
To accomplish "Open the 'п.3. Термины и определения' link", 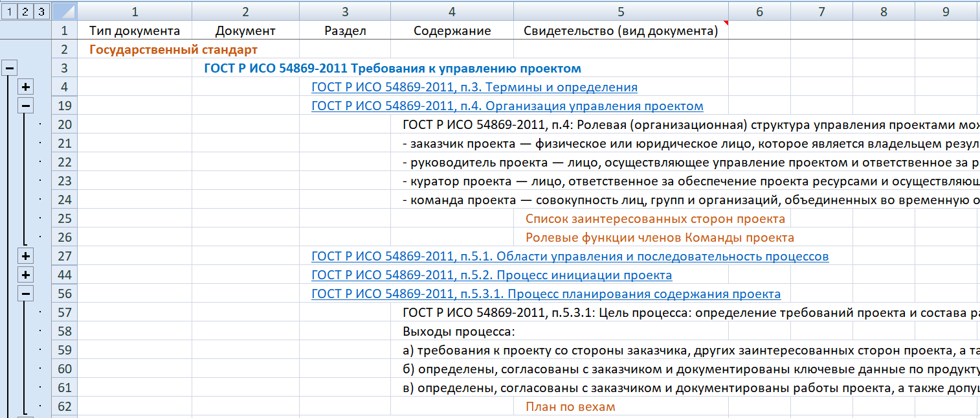I will pyautogui.click(x=474, y=87).
